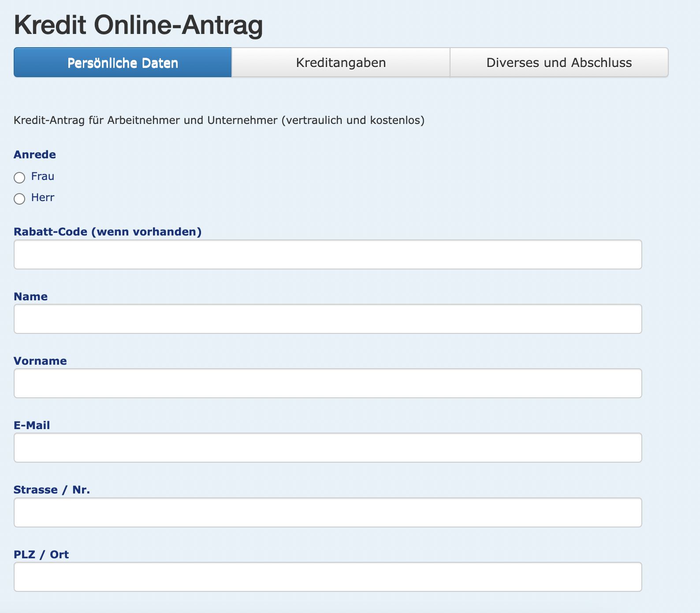Click the Strasse / Nr. field
Screen dimensions: 700x613
click(x=328, y=512)
